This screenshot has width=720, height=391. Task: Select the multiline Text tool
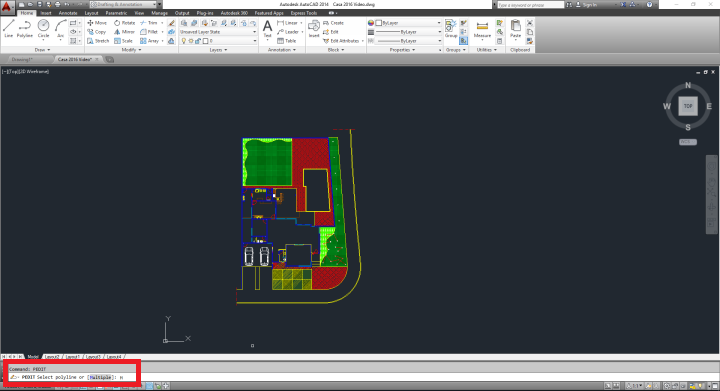coord(267,29)
